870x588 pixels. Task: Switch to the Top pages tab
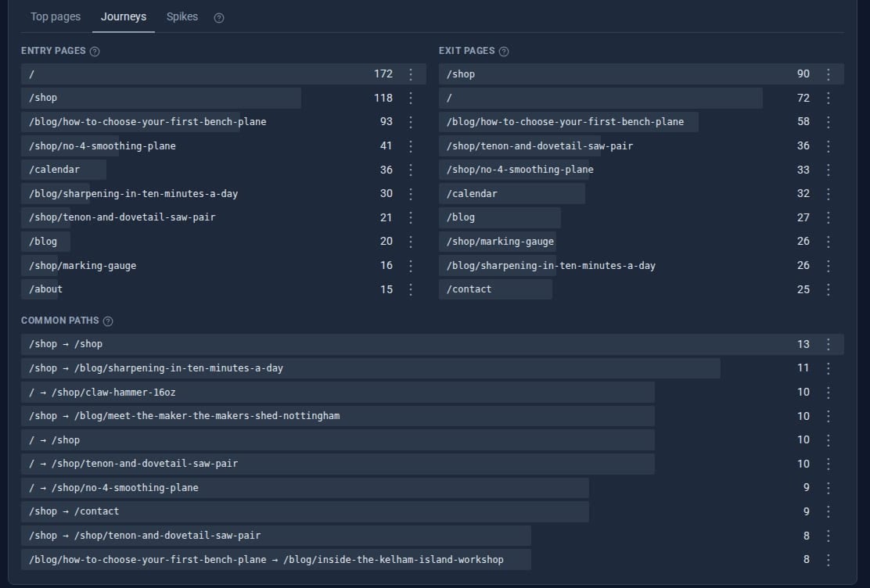[x=56, y=16]
